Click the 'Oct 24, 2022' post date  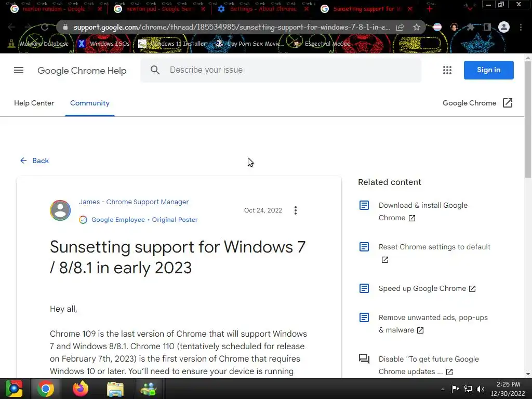[263, 210]
